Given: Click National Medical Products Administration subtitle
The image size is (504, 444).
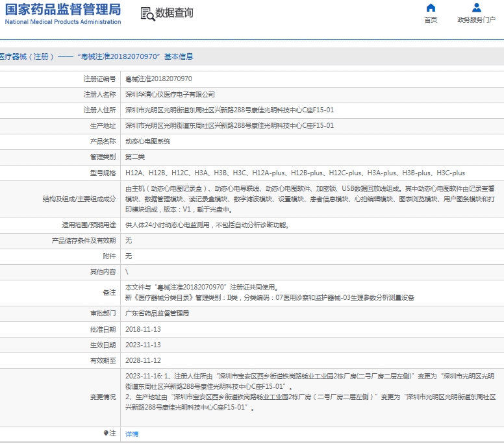Looking at the screenshot, I should click(63, 22).
